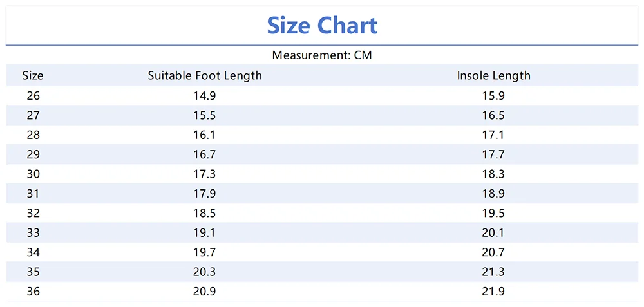Click the 14.9 foot length value
The height and width of the screenshot is (307, 644).
(205, 96)
